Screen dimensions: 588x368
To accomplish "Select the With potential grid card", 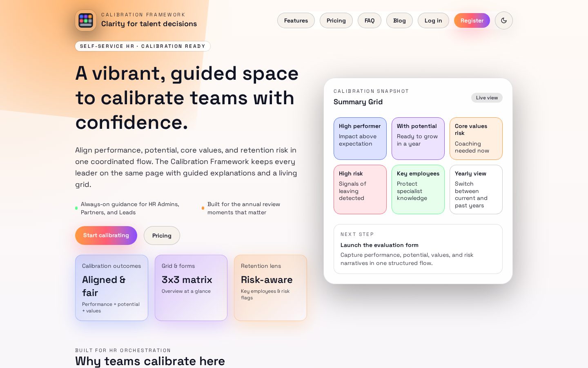I will click(418, 139).
